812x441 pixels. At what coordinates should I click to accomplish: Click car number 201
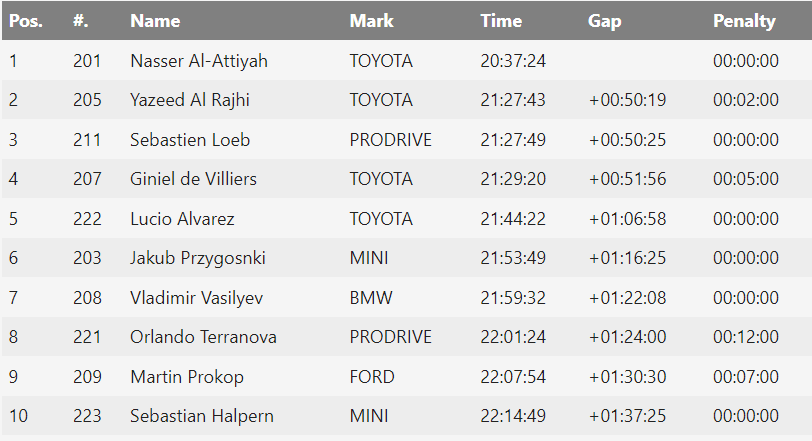87,61
